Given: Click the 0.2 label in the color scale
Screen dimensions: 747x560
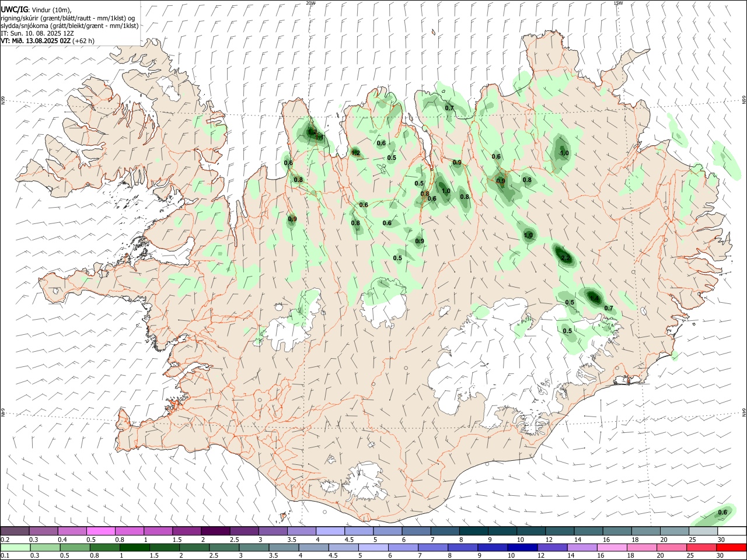Looking at the screenshot, I should click(x=5, y=540).
